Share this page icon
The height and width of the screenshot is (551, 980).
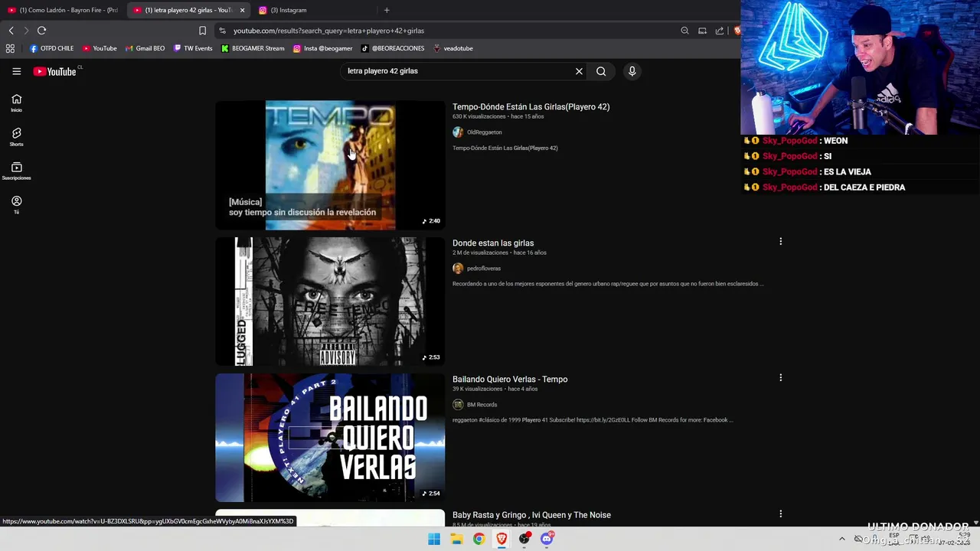pyautogui.click(x=720, y=31)
